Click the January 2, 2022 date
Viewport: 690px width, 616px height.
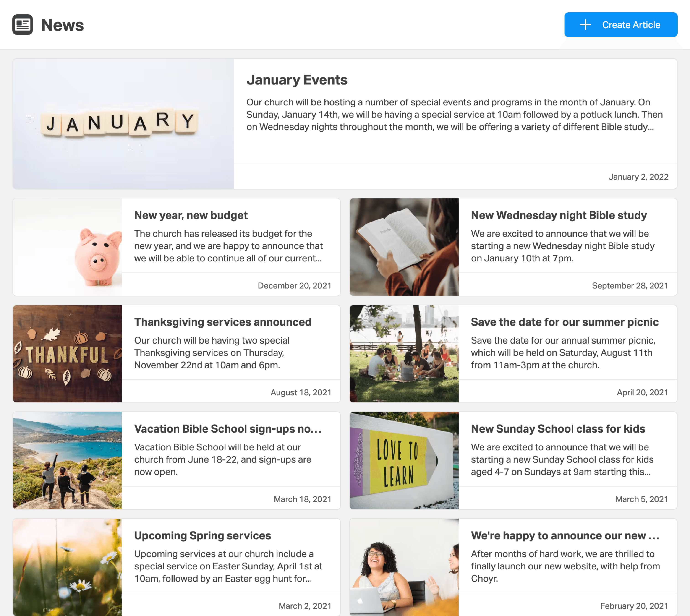point(638,177)
